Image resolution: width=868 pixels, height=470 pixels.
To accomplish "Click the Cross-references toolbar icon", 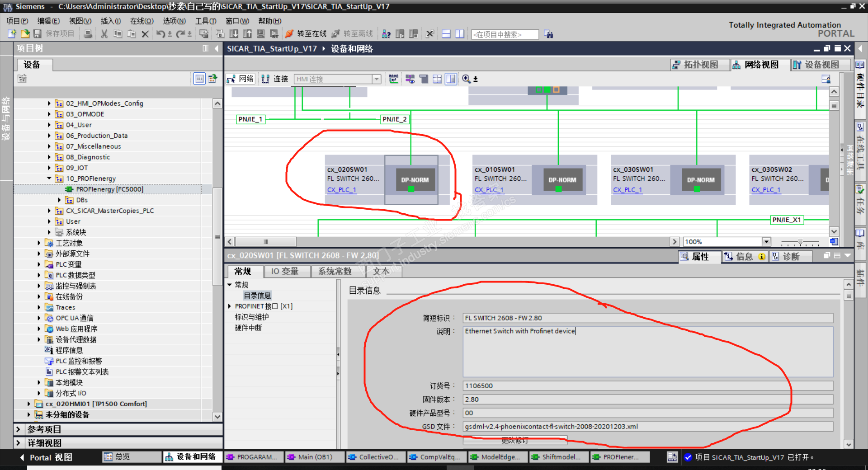I will (430, 34).
